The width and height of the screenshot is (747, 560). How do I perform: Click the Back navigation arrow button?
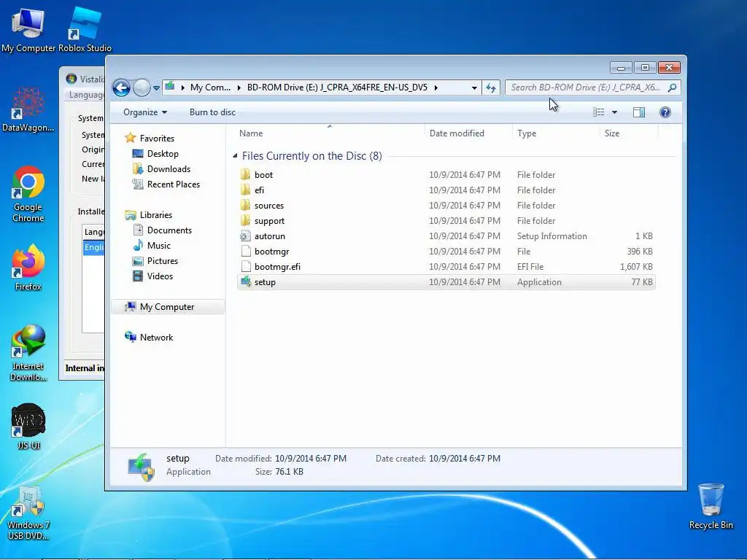(121, 87)
